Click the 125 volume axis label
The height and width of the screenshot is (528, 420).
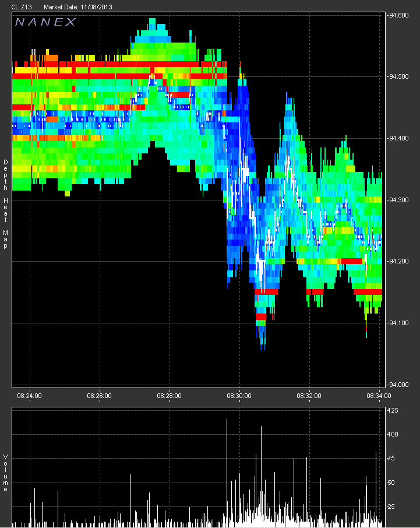pyautogui.click(x=393, y=410)
